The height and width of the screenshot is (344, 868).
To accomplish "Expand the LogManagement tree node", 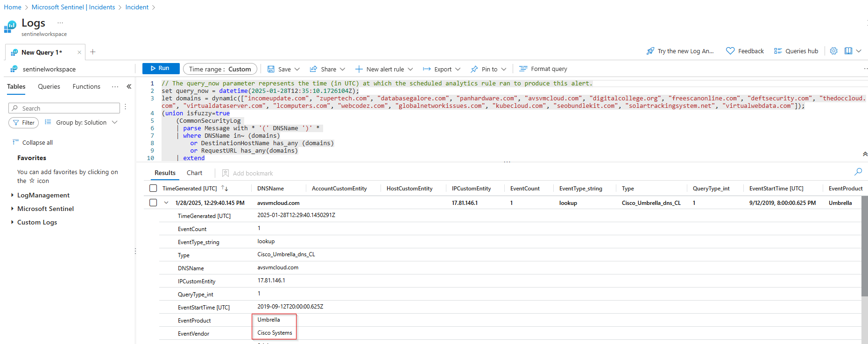I will coord(12,195).
